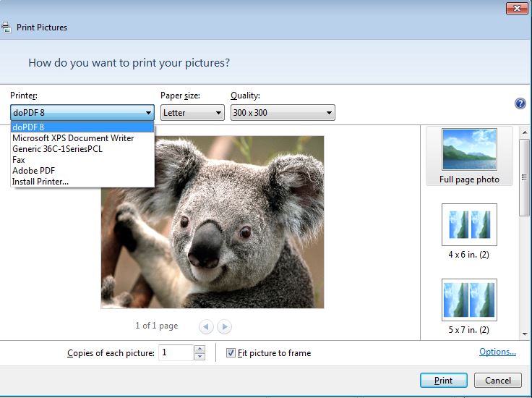Viewport: 532px width, 398px height.
Task: Click the layout list vertical scrollbar
Action: [525, 177]
